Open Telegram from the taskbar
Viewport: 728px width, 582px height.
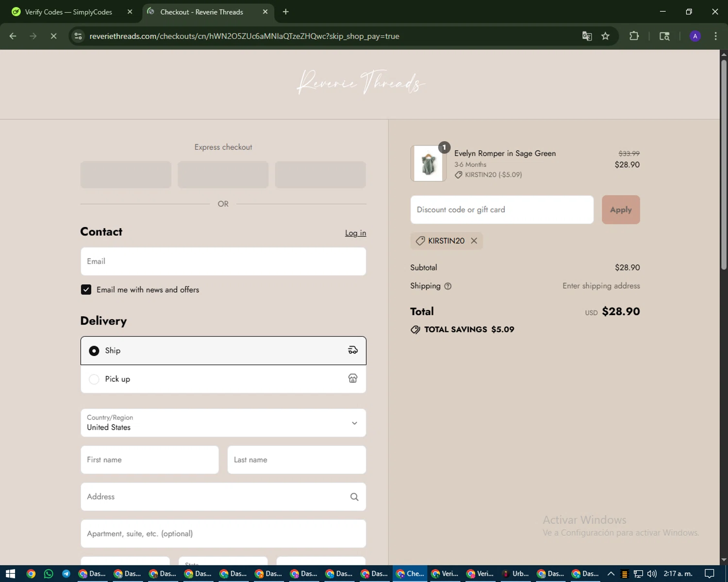(x=66, y=574)
